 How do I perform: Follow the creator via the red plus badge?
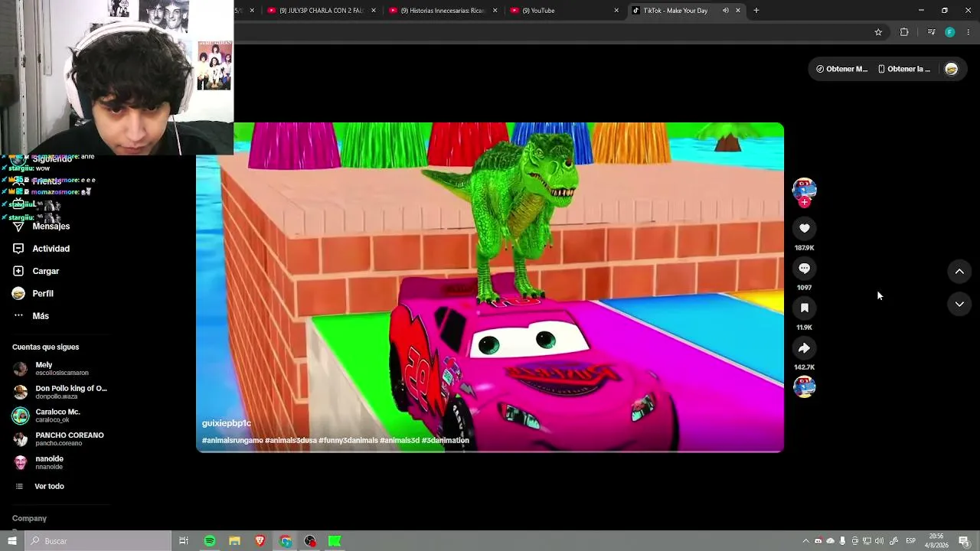tap(804, 202)
